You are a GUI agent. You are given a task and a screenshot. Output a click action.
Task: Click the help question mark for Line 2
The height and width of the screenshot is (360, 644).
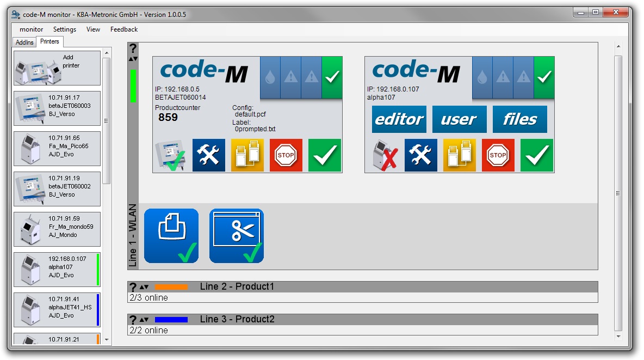tap(133, 287)
